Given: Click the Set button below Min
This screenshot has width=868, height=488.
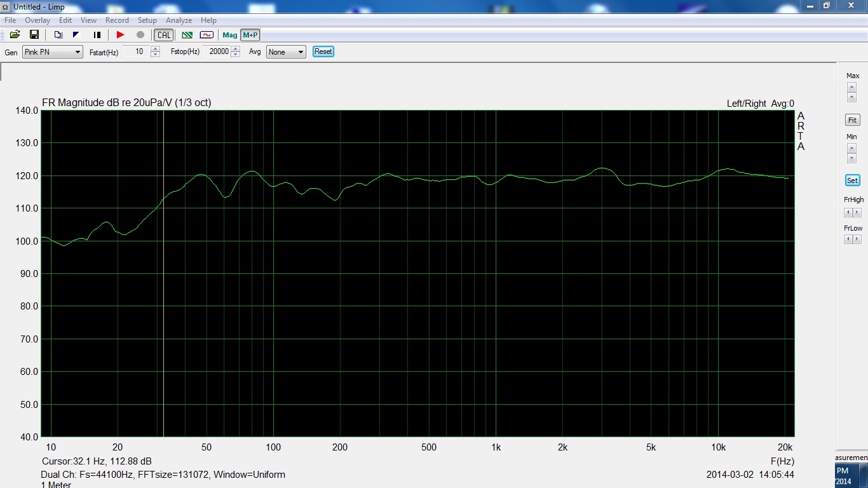Looking at the screenshot, I should pyautogui.click(x=852, y=180).
